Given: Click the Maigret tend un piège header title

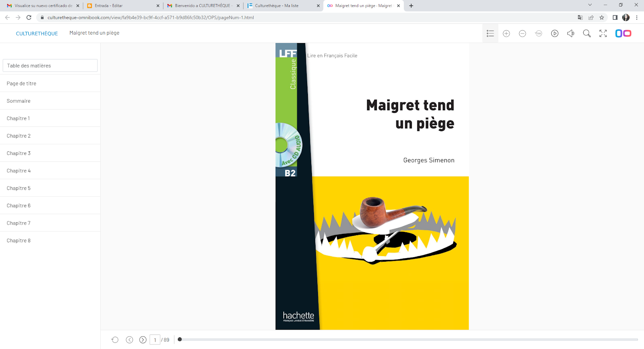Looking at the screenshot, I should (94, 33).
